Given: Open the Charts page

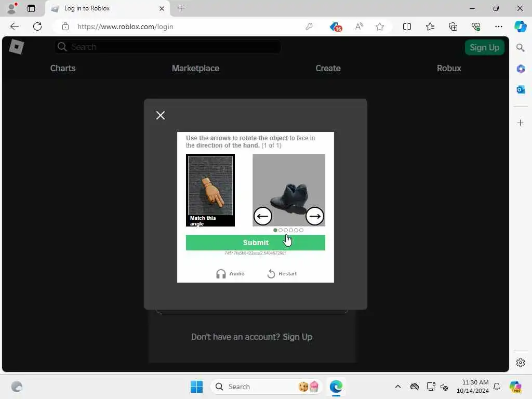Looking at the screenshot, I should tap(63, 68).
